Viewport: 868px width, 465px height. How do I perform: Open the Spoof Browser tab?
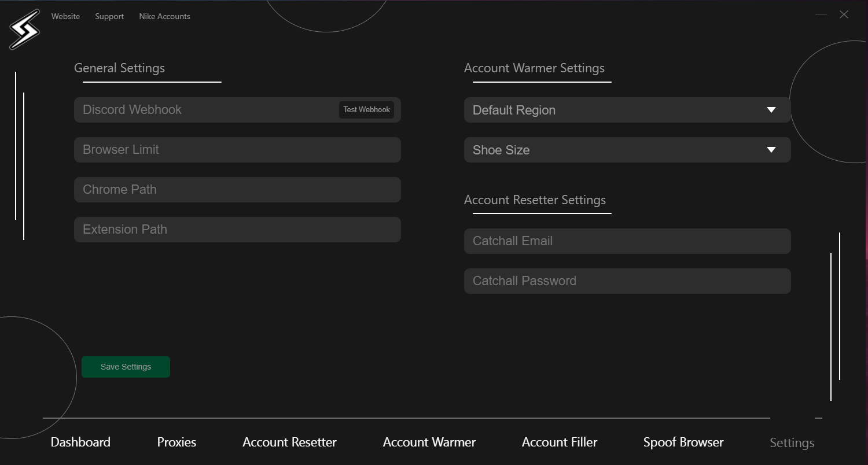(x=683, y=442)
